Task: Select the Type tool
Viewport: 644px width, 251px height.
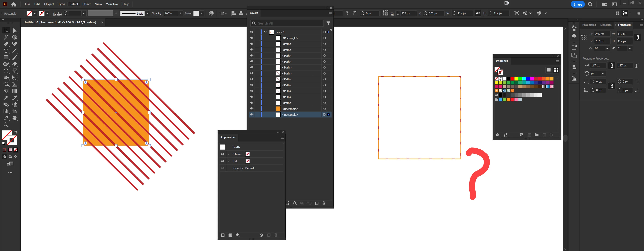Action: pos(6,51)
